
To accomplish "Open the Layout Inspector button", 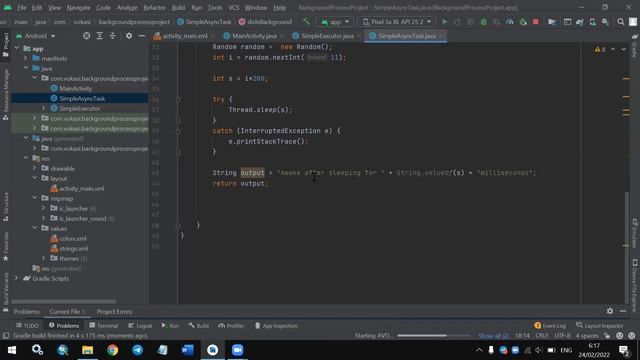I will pyautogui.click(x=600, y=325).
